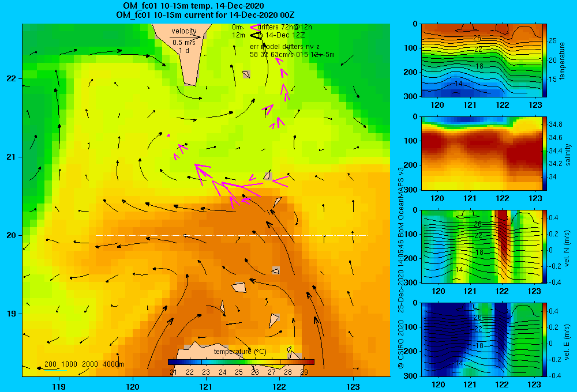Click the latitude '19' label on main map axis

tap(12, 314)
